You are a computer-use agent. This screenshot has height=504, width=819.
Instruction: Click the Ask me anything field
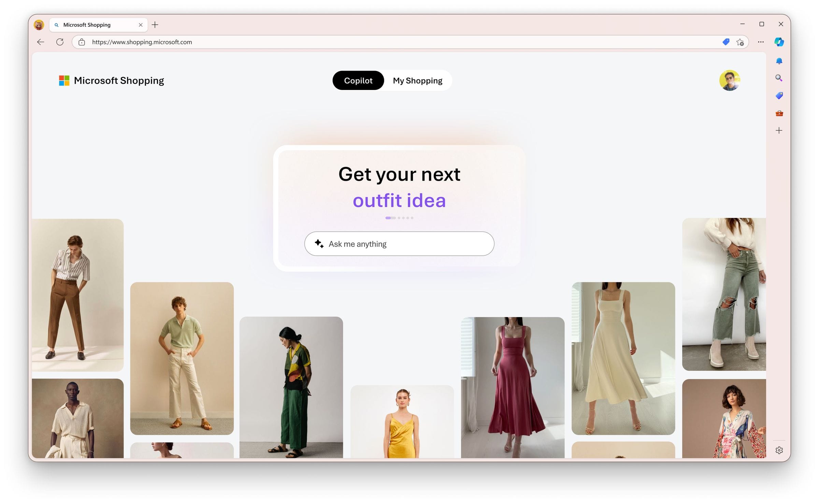[399, 244]
